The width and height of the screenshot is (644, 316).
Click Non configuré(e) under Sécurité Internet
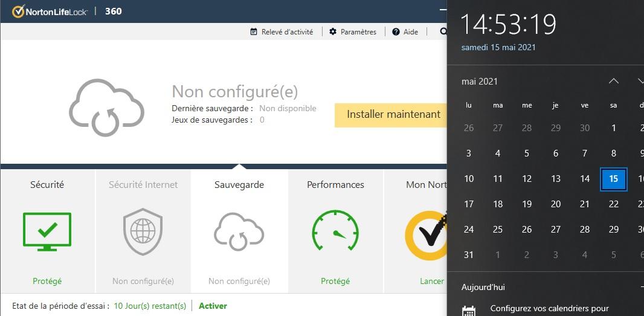143,281
